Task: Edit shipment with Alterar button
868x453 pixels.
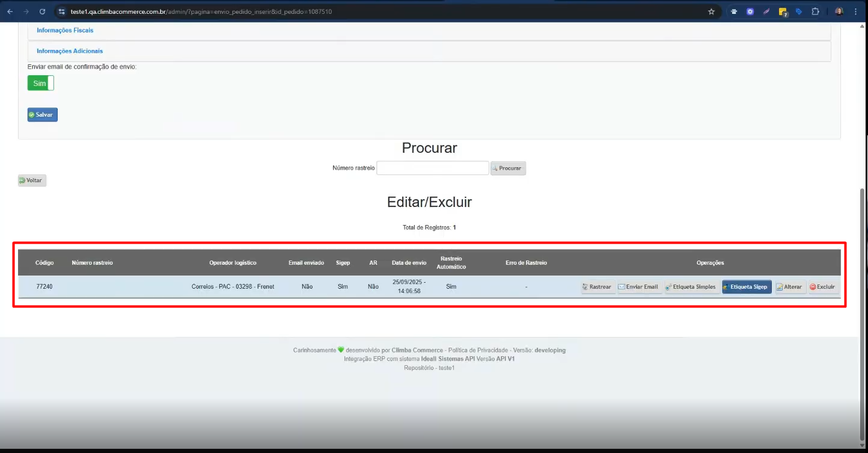Action: (789, 287)
